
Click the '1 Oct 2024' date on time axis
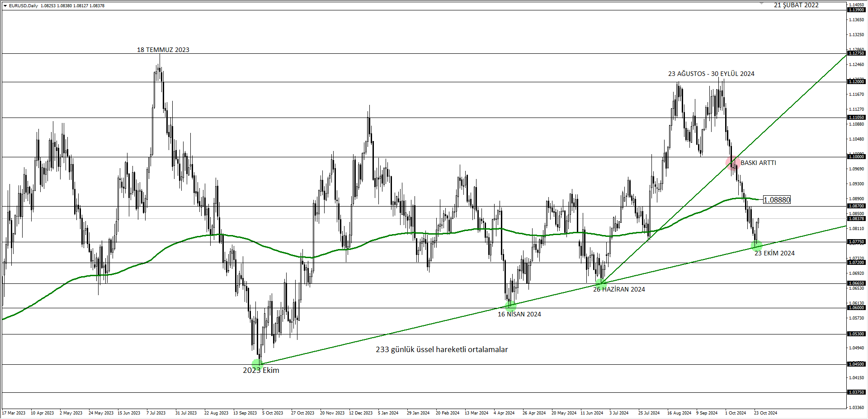click(x=736, y=413)
